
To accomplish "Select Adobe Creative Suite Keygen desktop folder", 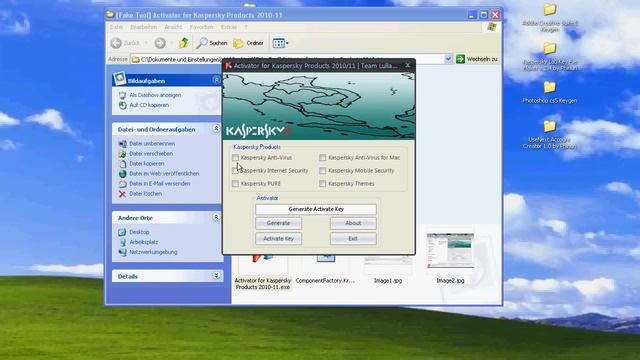I will coord(550,18).
